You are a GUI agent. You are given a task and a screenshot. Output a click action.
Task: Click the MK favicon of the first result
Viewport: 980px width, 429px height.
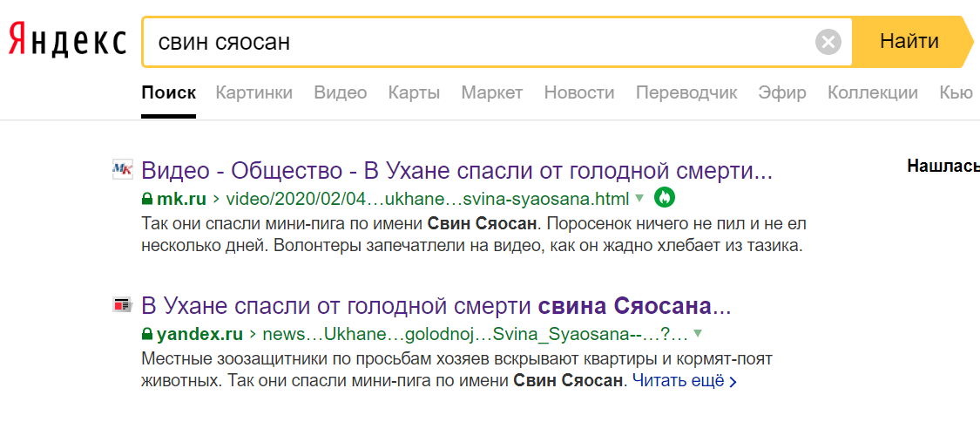[x=123, y=169]
